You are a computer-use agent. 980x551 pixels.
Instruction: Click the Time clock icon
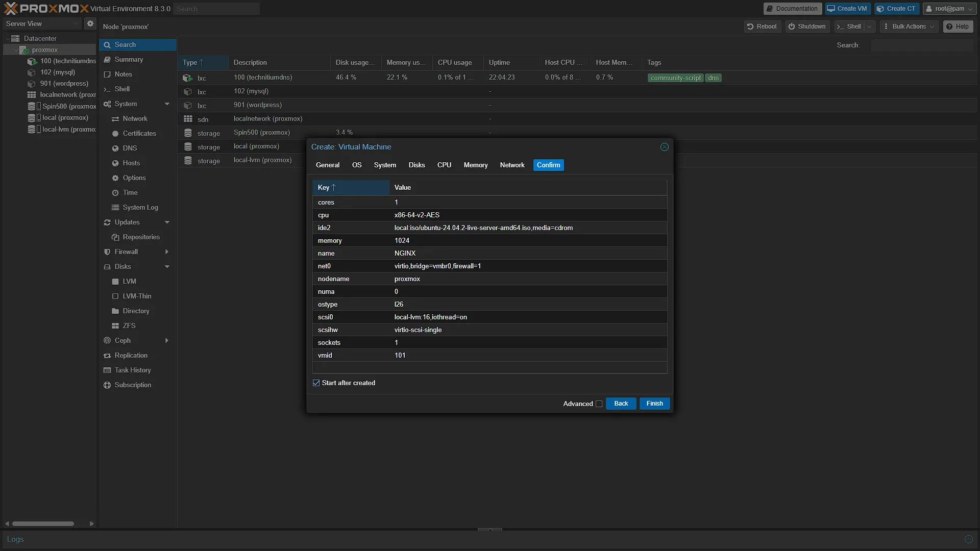pyautogui.click(x=115, y=193)
